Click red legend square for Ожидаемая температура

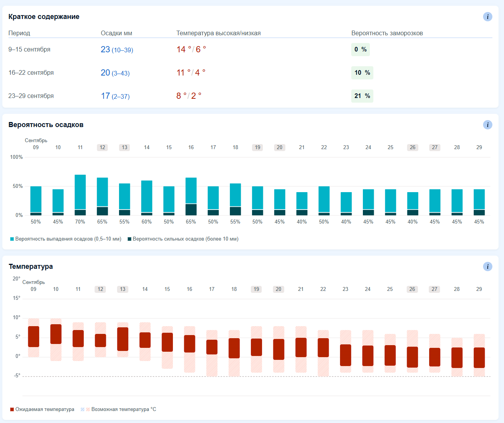pos(12,409)
